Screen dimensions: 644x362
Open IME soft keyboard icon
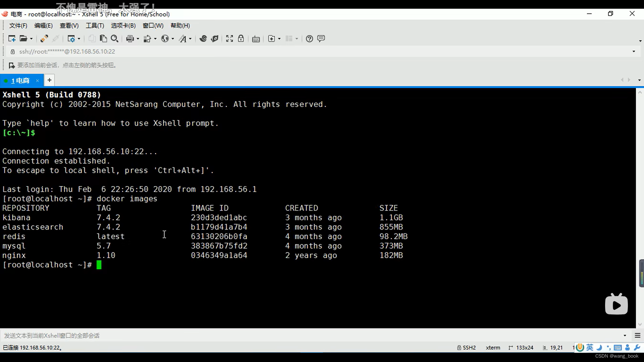tap(618, 348)
